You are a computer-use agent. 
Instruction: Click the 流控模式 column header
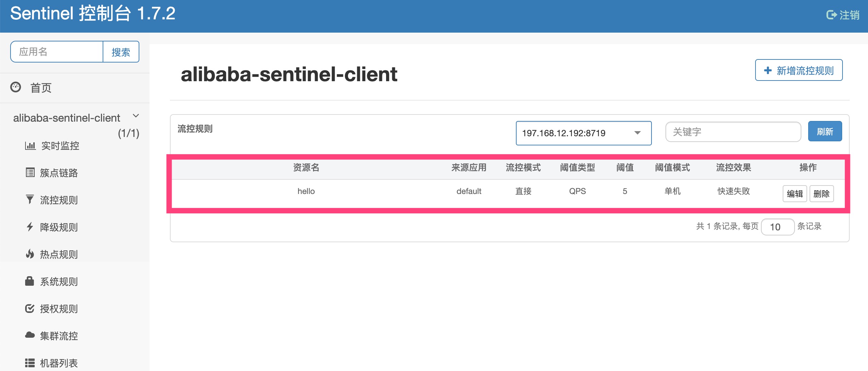click(523, 167)
